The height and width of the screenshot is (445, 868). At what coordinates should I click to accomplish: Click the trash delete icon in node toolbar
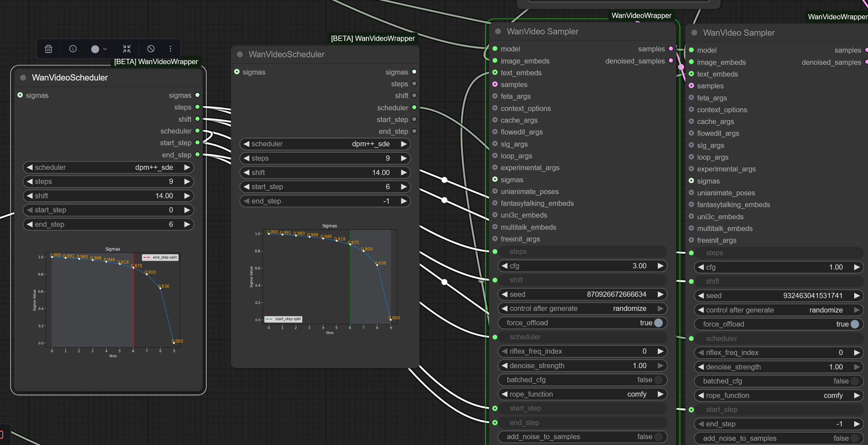48,49
